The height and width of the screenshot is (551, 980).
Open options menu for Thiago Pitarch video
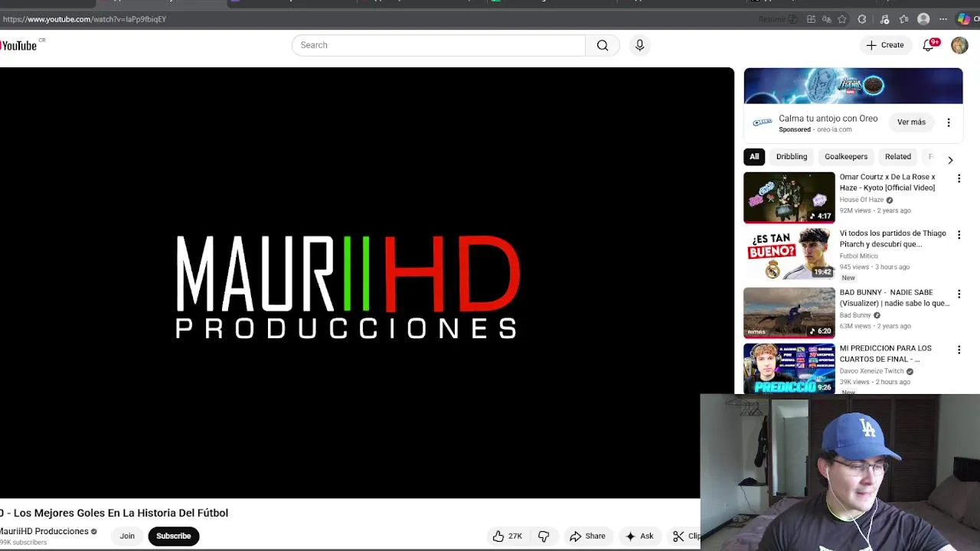[959, 235]
